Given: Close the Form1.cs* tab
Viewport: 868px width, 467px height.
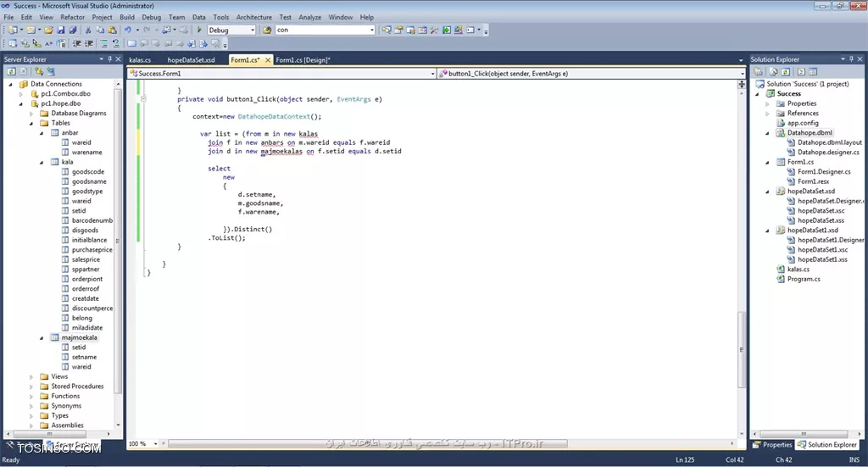Looking at the screenshot, I should (x=267, y=60).
